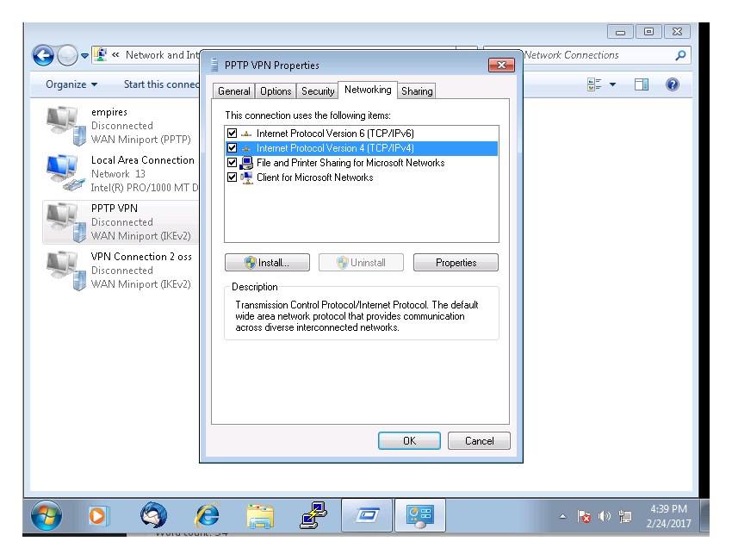732x560 pixels.
Task: Select File and Printer Sharing for Microsoft Networks
Action: [350, 163]
